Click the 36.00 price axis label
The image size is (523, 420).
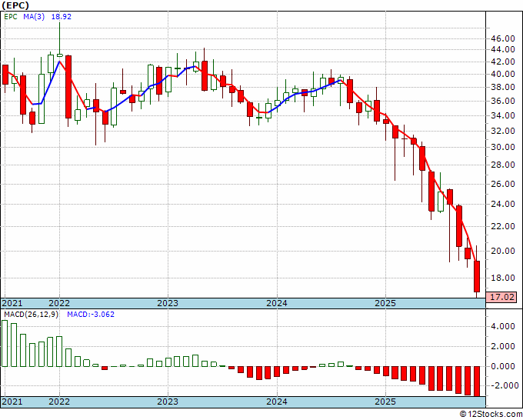click(503, 101)
